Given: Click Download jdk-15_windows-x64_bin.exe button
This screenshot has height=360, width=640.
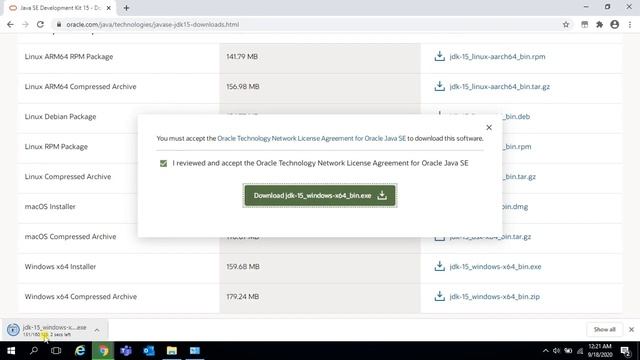Looking at the screenshot, I should pyautogui.click(x=320, y=196).
